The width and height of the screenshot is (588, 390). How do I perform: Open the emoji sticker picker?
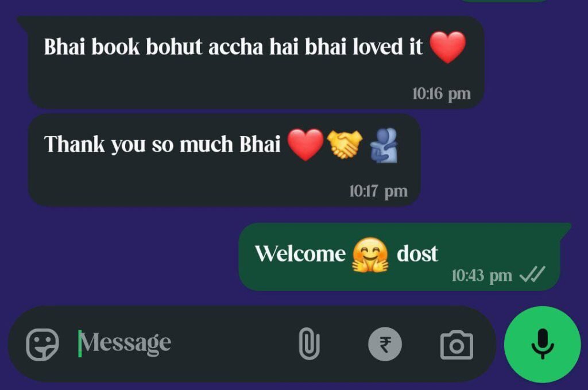click(x=42, y=345)
